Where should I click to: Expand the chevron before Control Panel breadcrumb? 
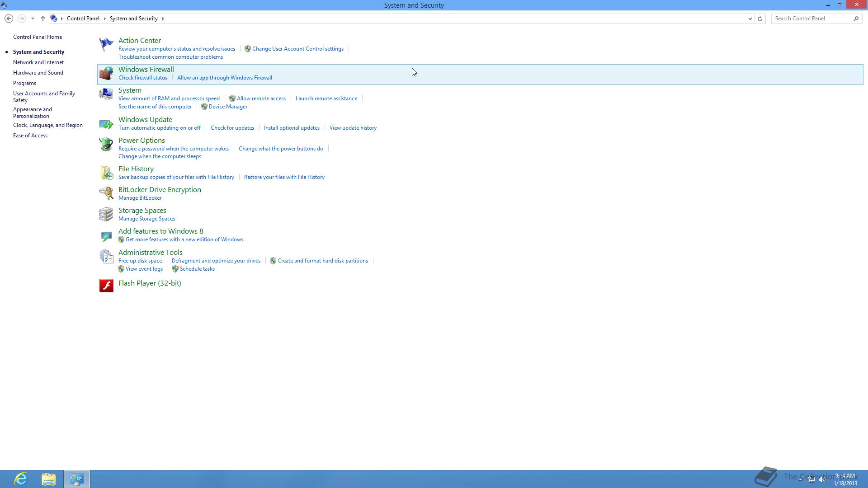point(62,19)
